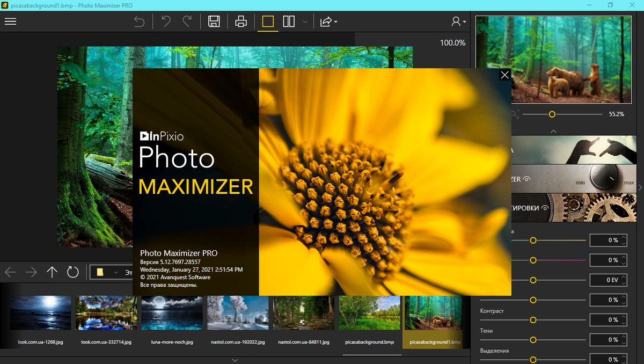
Task: Switch to side-by-side split view
Action: (x=289, y=21)
